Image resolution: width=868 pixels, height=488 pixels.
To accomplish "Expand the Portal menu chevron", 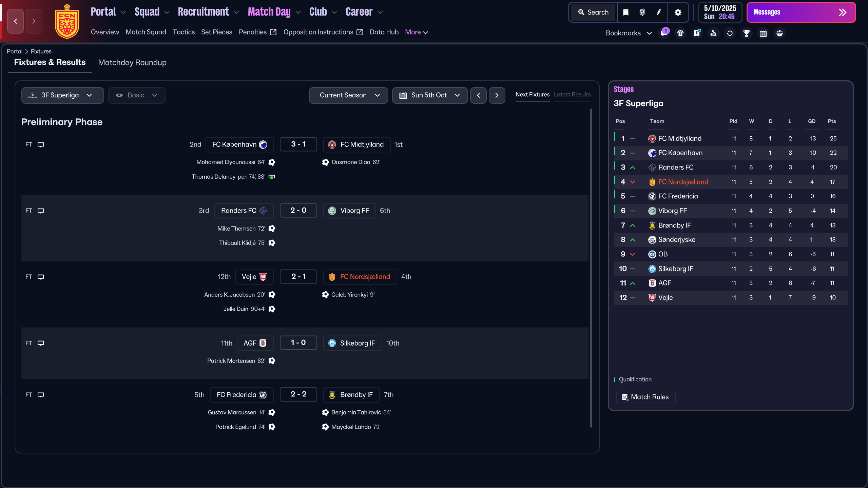I will (x=123, y=13).
